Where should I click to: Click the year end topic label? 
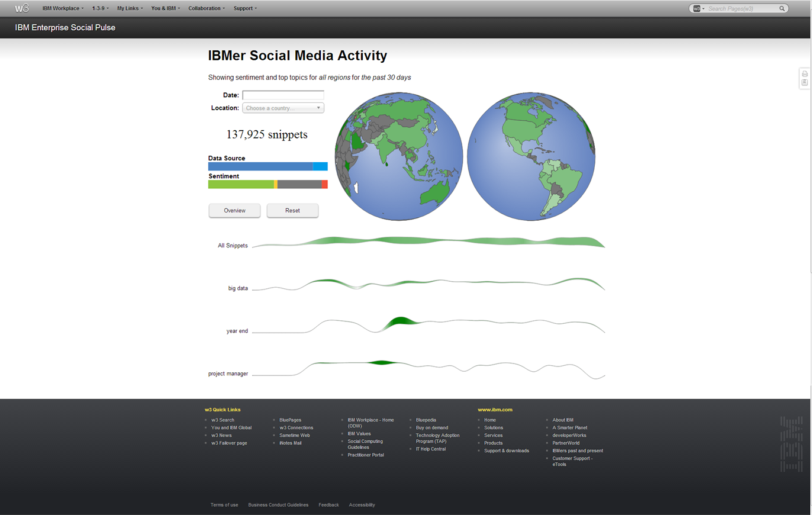(237, 331)
